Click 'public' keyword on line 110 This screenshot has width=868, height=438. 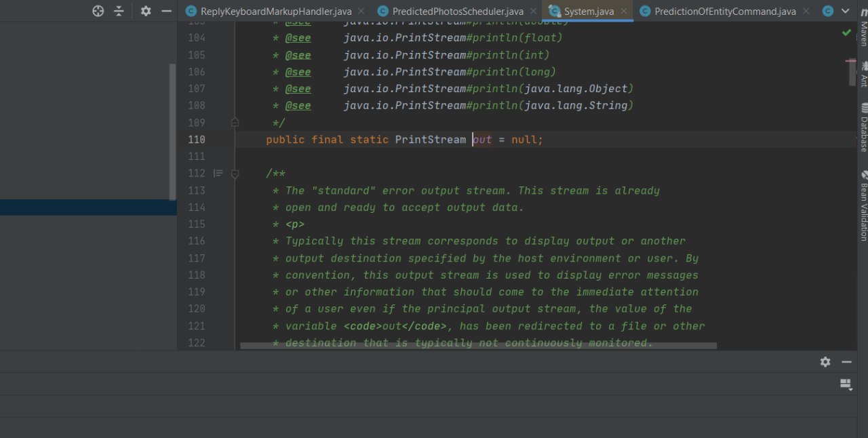pos(285,140)
